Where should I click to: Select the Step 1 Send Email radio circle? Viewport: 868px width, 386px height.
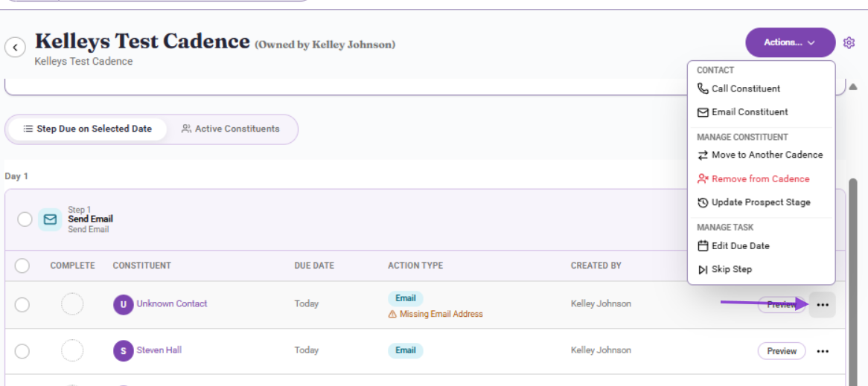point(25,219)
